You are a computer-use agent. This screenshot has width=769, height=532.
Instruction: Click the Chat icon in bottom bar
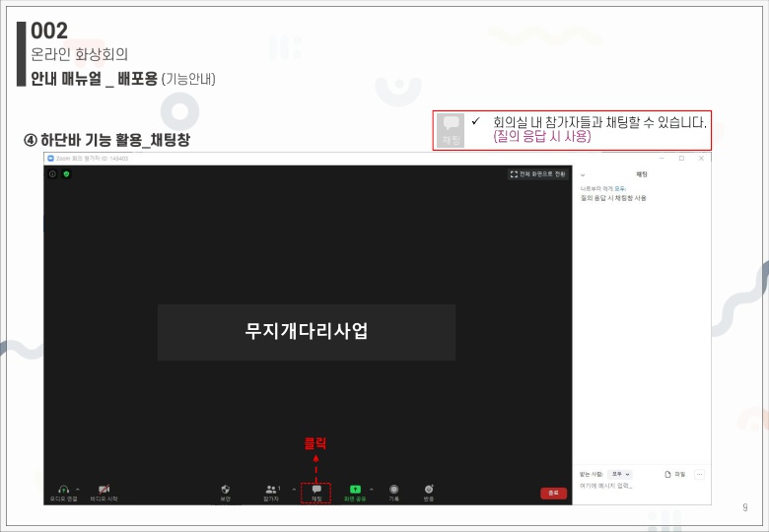(316, 489)
